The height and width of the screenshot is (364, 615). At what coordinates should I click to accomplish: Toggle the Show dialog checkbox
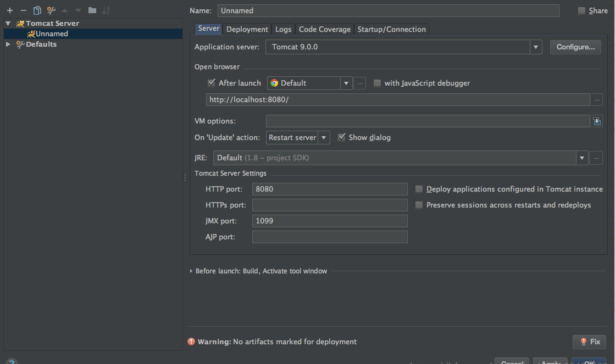click(x=342, y=137)
